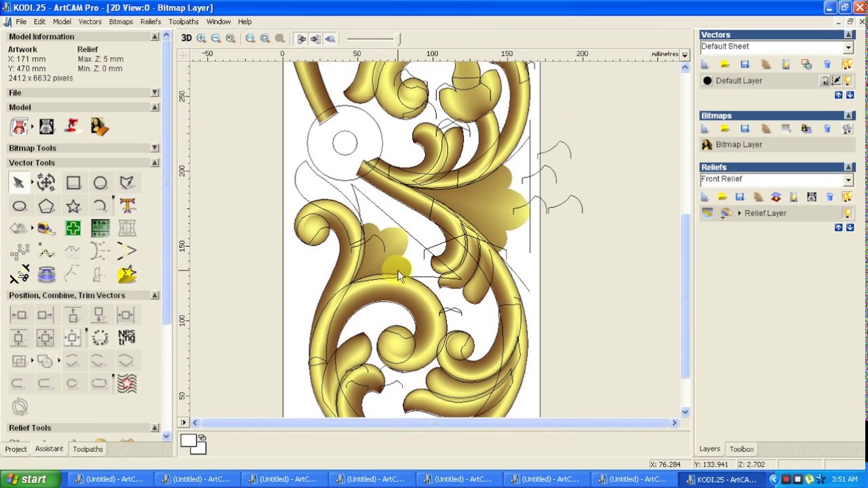Switch to the Toolbox tab
Viewport: 868px width, 488px height.
(x=741, y=449)
